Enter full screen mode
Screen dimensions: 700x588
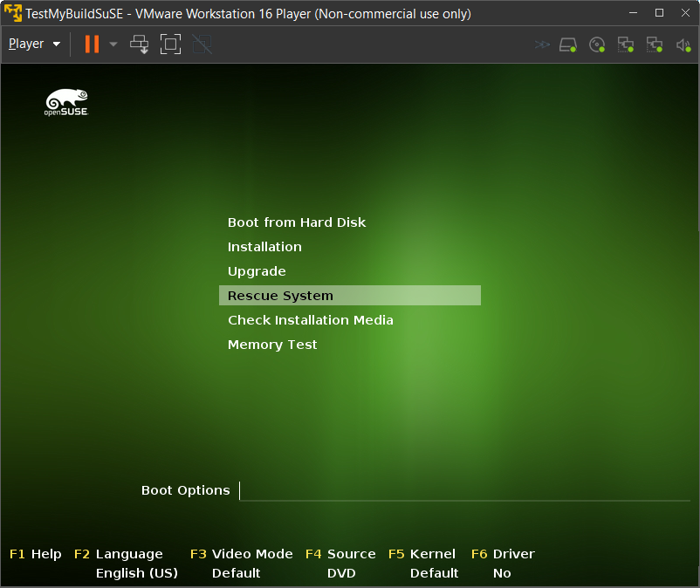(x=171, y=44)
